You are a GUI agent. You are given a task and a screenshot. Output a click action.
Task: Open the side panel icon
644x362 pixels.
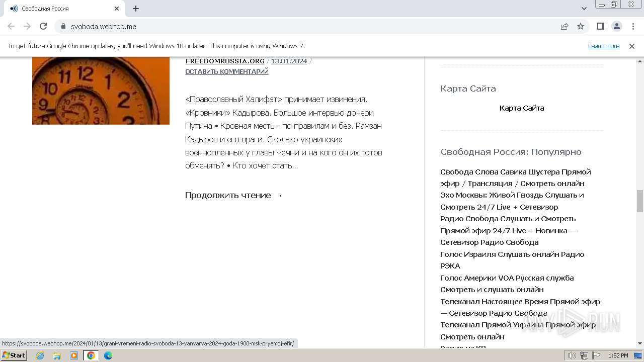point(600,26)
